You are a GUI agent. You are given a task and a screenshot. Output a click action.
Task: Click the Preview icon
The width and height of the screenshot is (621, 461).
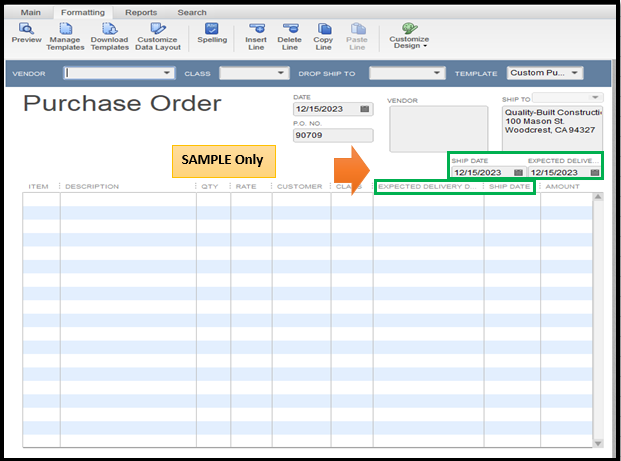click(x=26, y=29)
